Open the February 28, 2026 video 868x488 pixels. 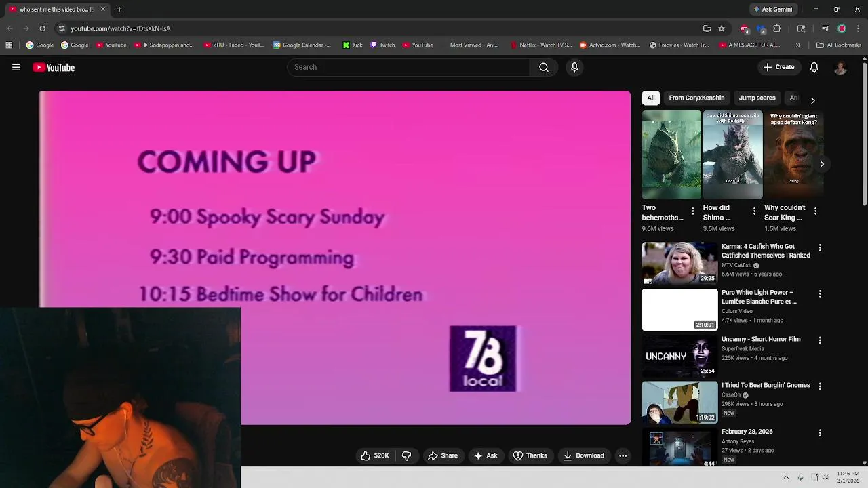pos(747,431)
